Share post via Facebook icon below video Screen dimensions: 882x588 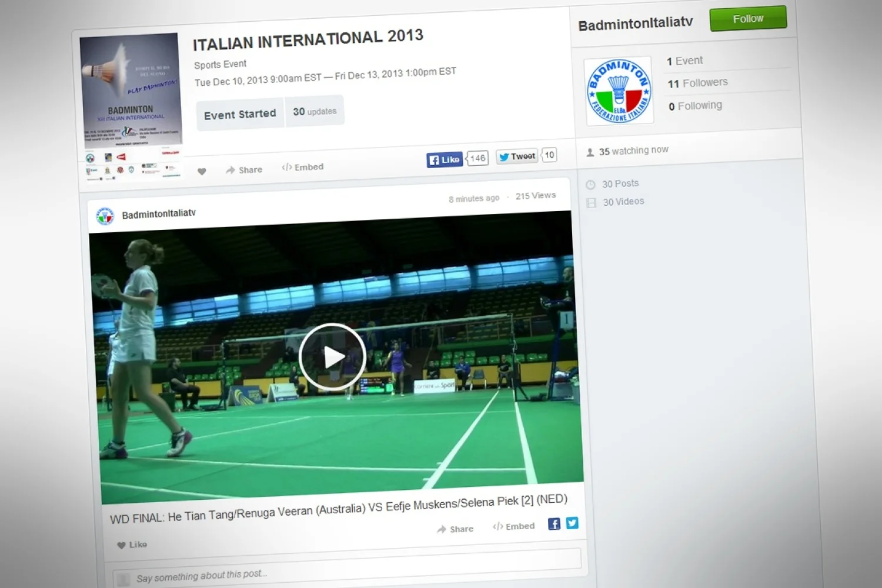[554, 524]
